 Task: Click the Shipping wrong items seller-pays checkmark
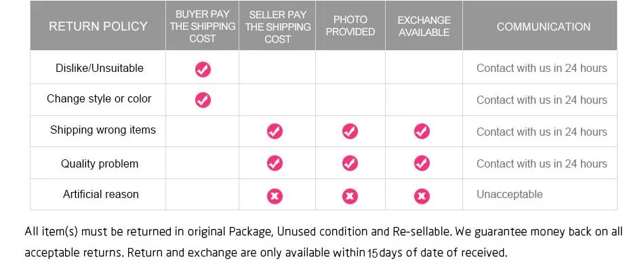275,131
